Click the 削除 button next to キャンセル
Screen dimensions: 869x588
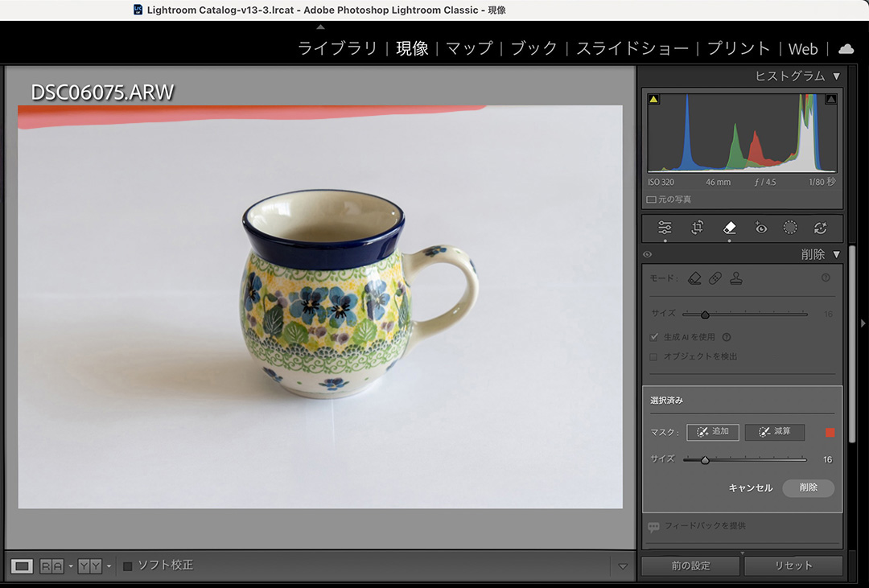click(808, 487)
